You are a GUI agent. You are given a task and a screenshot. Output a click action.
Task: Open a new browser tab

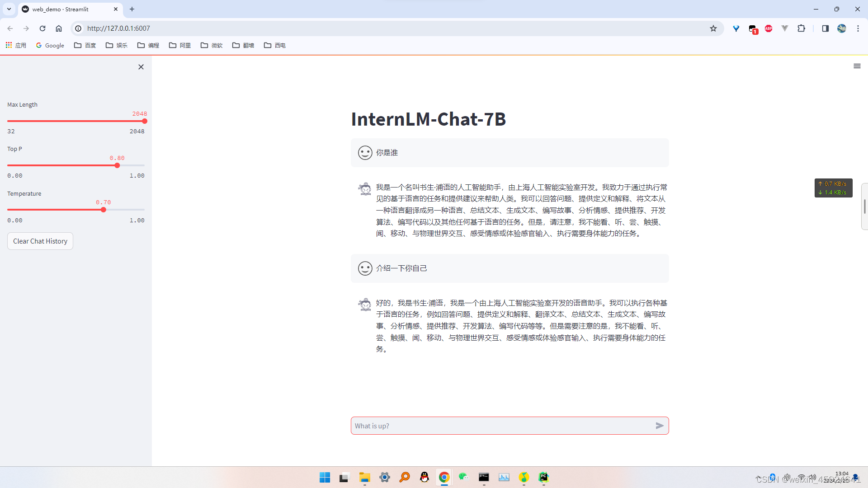(132, 9)
